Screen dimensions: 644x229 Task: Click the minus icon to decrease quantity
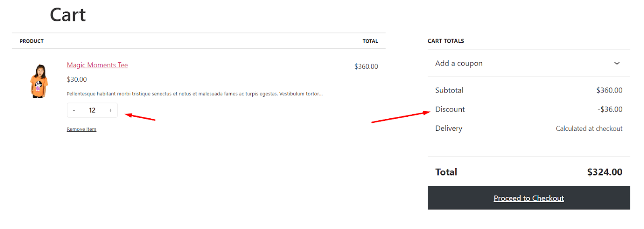pos(74,110)
